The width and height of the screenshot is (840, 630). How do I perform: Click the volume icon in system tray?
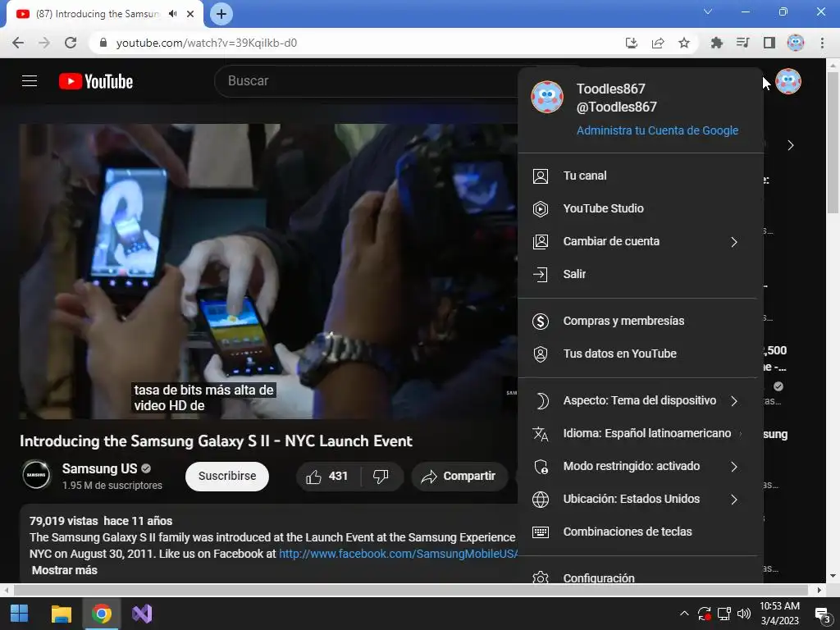point(743,614)
